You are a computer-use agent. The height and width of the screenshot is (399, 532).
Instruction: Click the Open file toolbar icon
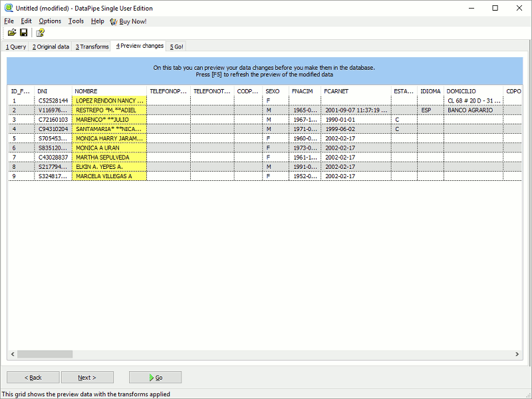pyautogui.click(x=11, y=33)
